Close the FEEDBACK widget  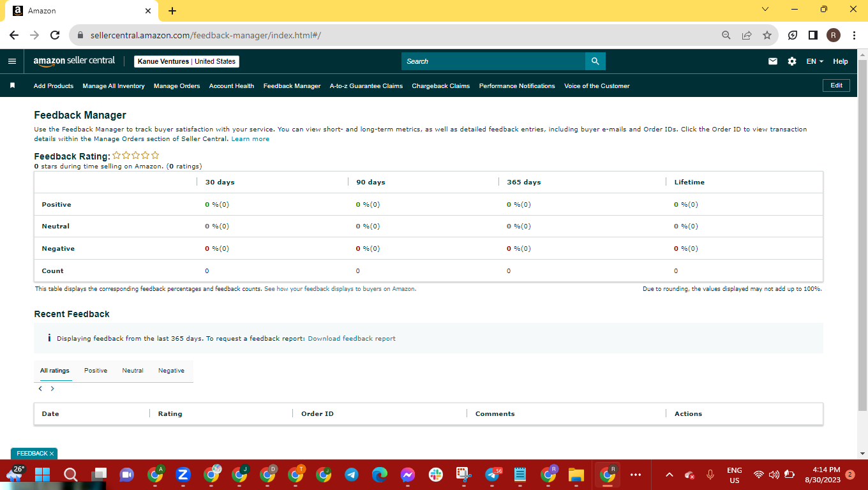click(x=52, y=454)
